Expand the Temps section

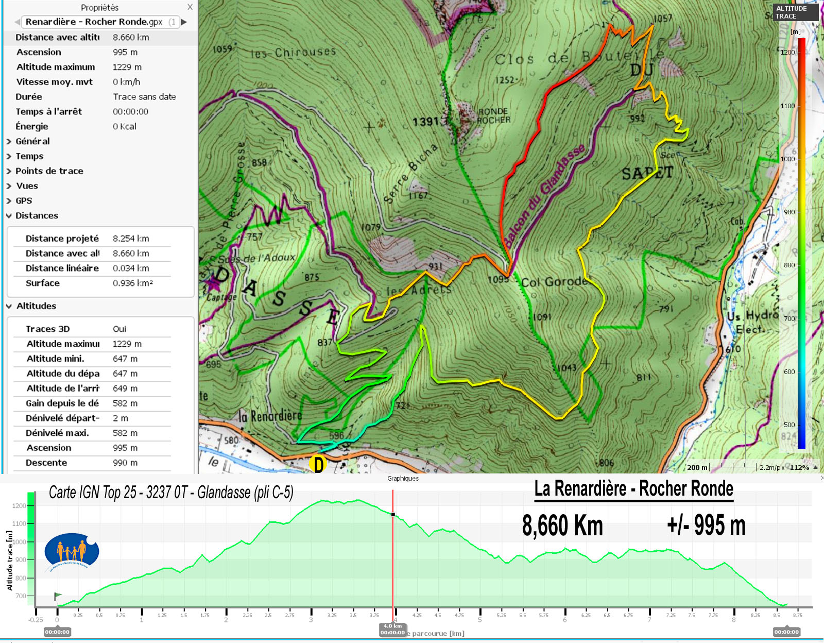(29, 156)
